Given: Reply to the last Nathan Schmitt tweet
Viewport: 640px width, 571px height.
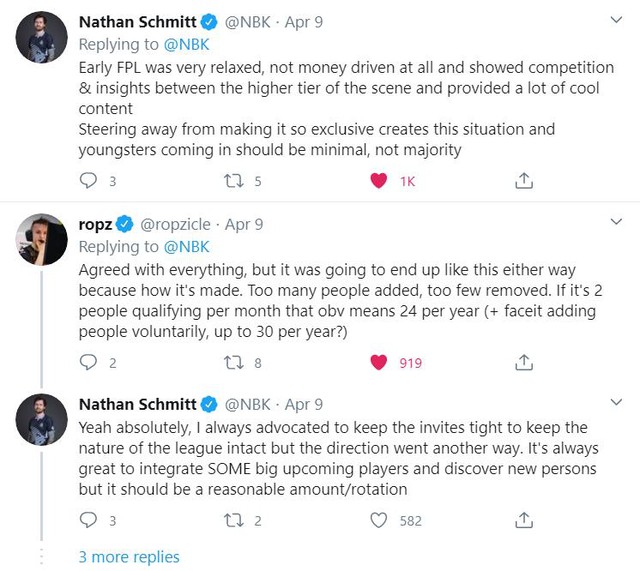Looking at the screenshot, I should tap(89, 520).
